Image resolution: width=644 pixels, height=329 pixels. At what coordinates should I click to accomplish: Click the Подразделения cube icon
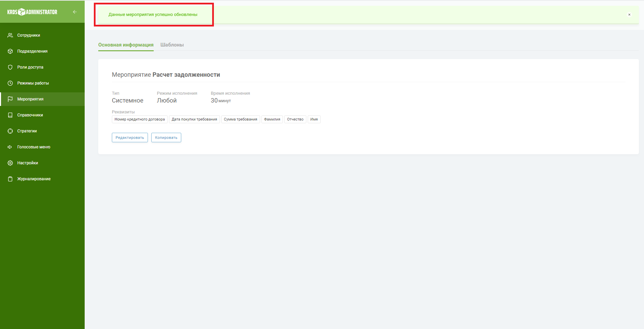(10, 51)
